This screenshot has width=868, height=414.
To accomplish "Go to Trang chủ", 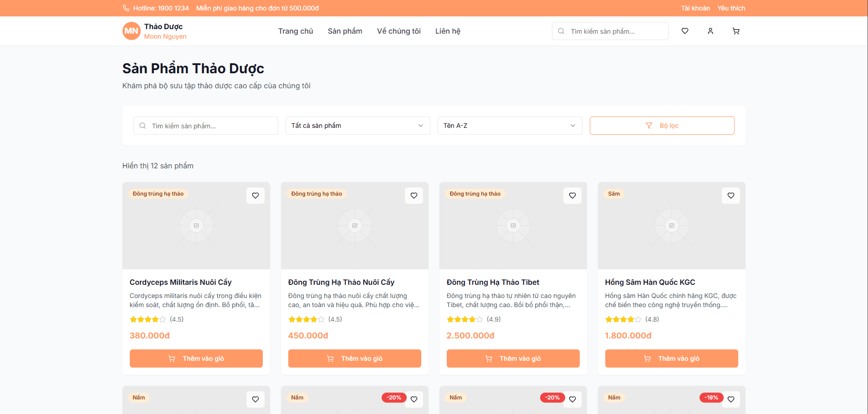I will 296,31.
